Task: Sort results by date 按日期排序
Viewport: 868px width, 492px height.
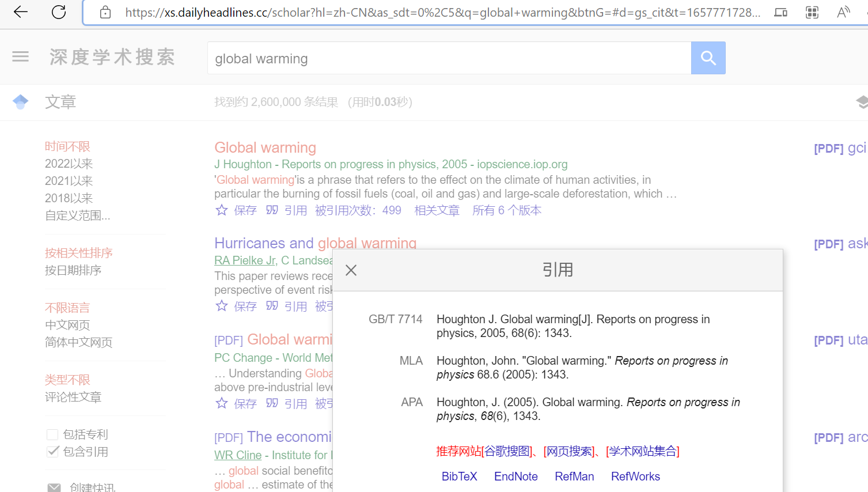Action: 73,270
